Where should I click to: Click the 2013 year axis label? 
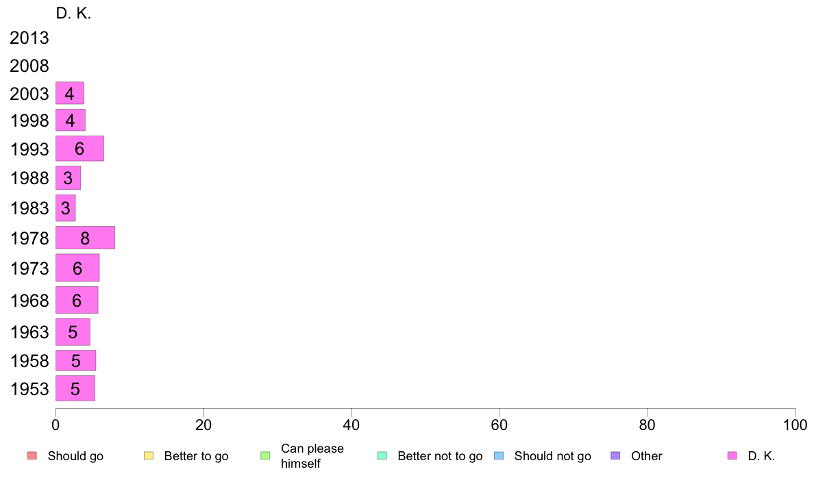[29, 38]
